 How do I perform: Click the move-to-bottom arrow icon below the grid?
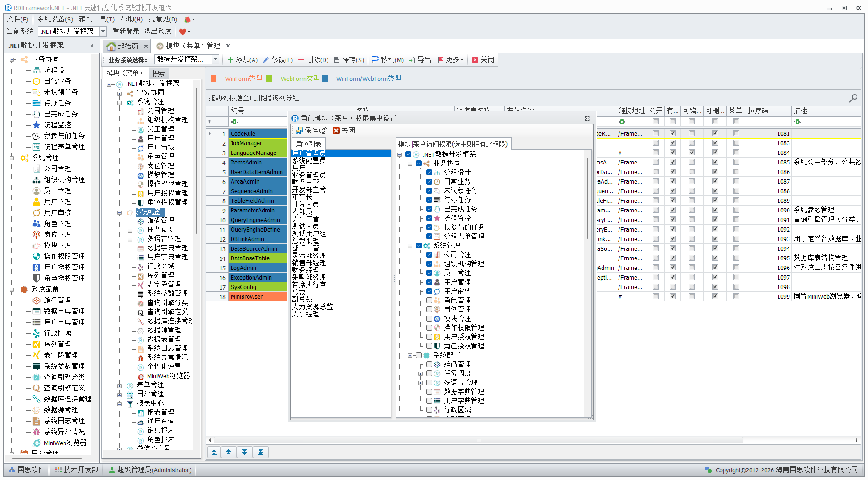pyautogui.click(x=260, y=452)
